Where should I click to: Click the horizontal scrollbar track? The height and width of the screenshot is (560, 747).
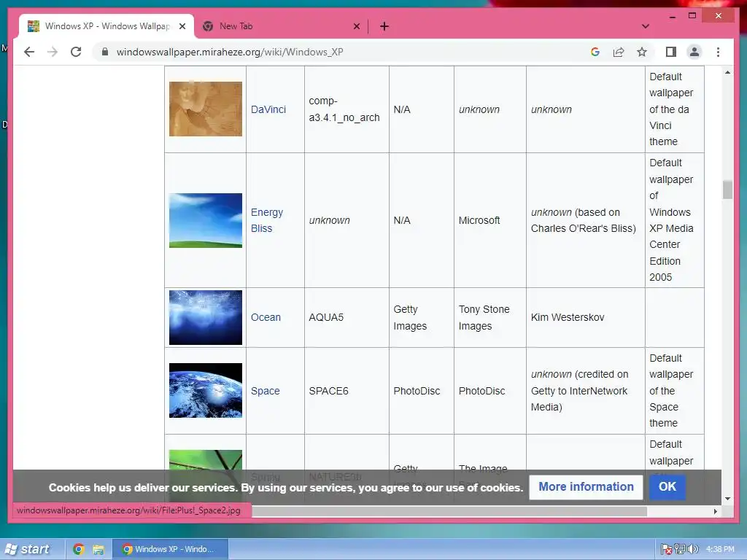(678, 511)
